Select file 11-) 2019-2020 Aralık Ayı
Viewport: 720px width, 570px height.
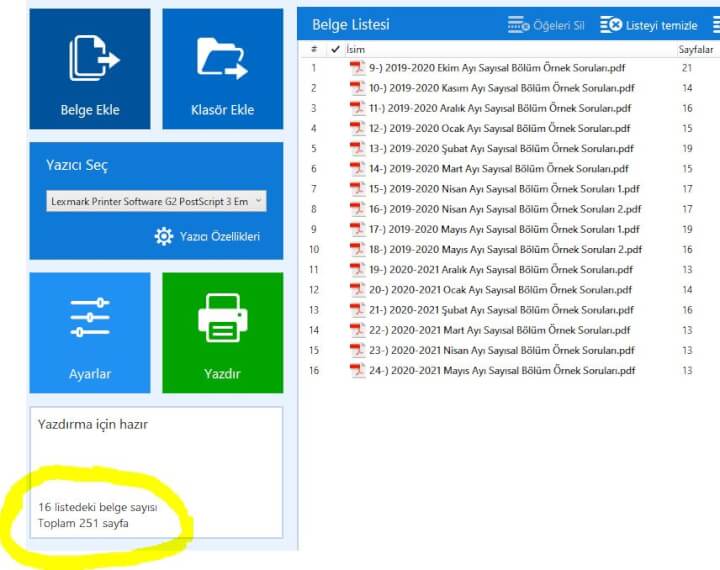point(500,108)
